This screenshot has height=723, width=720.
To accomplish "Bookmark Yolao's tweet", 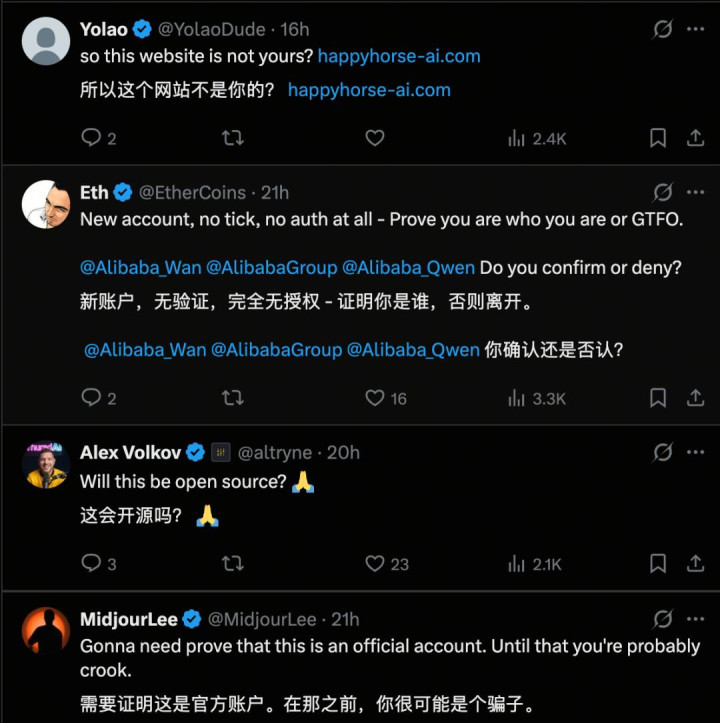I will (658, 138).
